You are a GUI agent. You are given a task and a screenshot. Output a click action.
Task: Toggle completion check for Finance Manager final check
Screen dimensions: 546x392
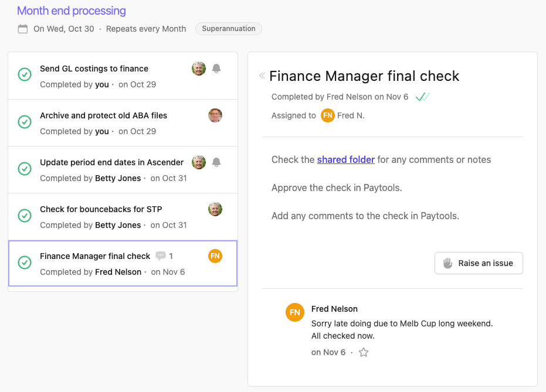pos(25,263)
